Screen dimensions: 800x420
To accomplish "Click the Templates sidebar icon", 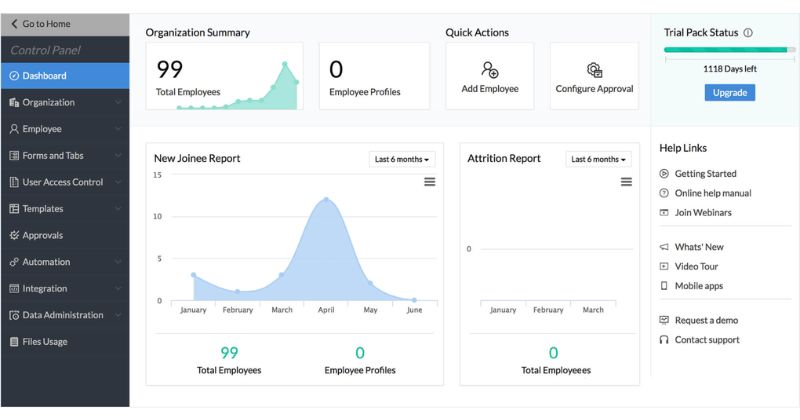I will click(14, 208).
